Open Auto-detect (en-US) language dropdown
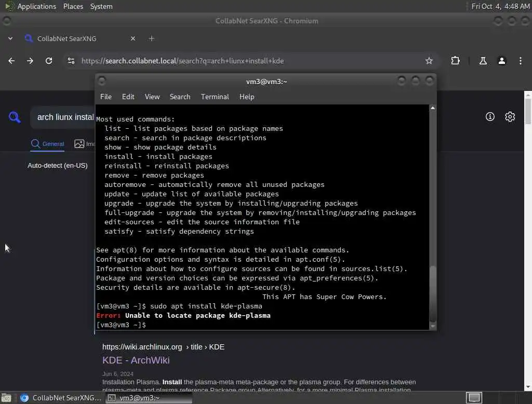Image resolution: width=532 pixels, height=404 pixels. tap(58, 166)
